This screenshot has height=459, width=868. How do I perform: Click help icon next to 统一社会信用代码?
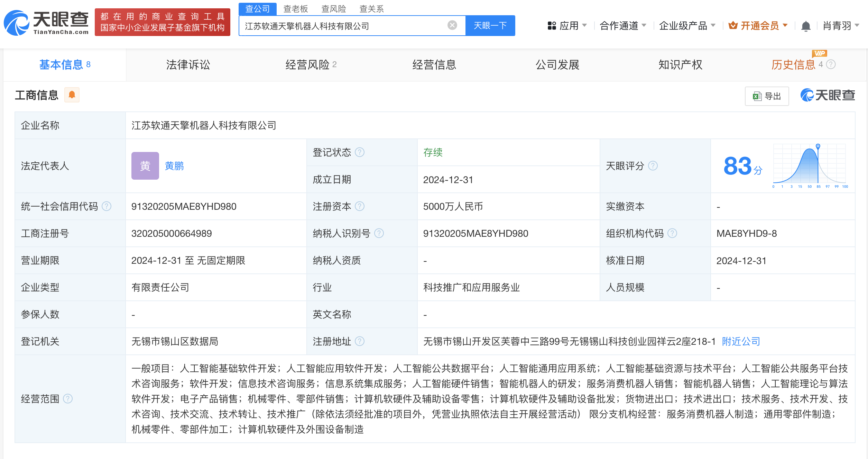[107, 206]
